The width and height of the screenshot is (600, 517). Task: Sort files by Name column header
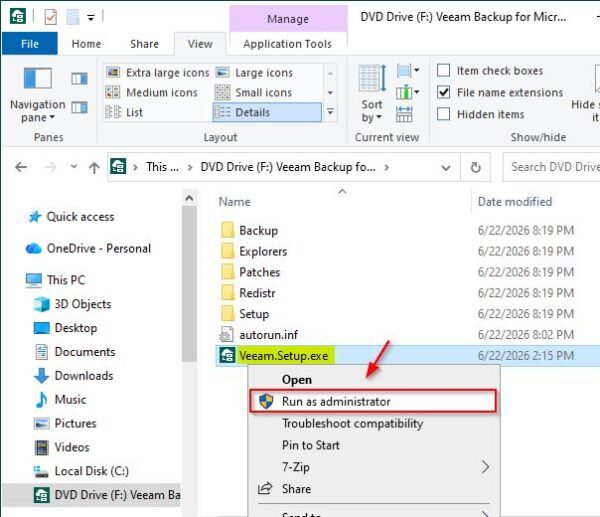[x=234, y=202]
